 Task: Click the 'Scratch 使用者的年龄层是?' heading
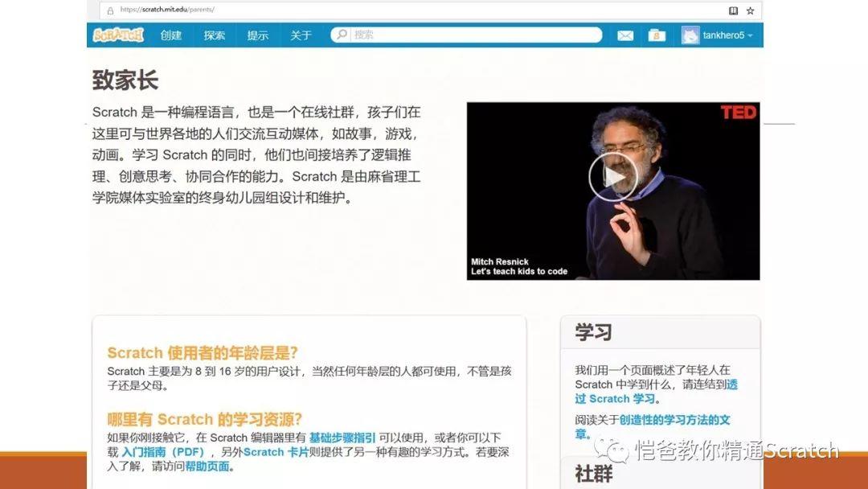click(202, 353)
